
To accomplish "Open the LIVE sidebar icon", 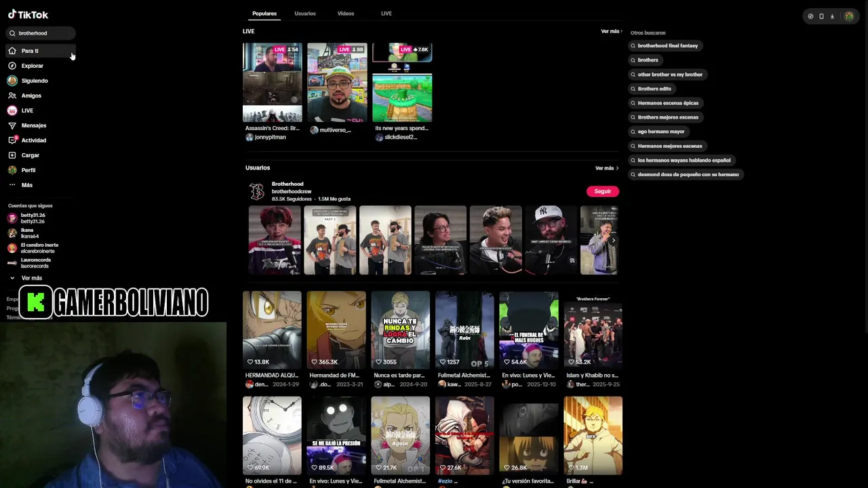I will coord(12,110).
